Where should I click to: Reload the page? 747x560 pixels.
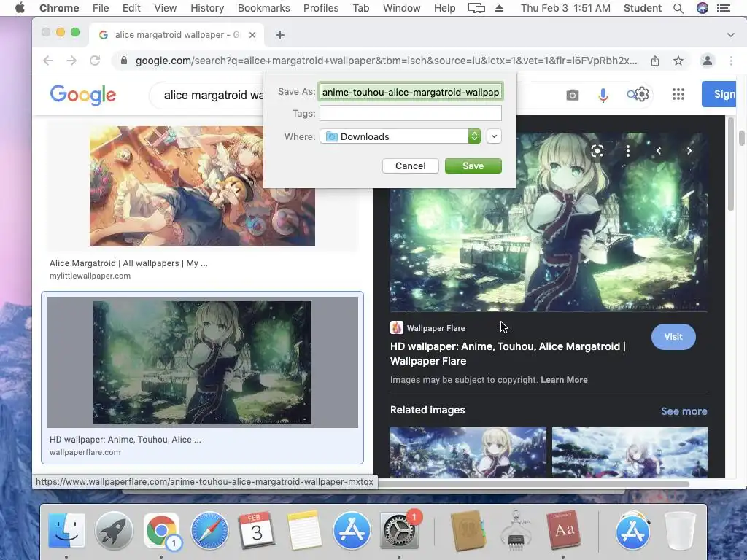[95, 61]
